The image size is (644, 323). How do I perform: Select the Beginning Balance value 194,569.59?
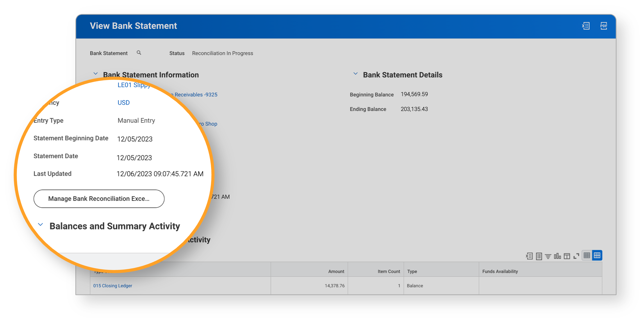pos(414,94)
